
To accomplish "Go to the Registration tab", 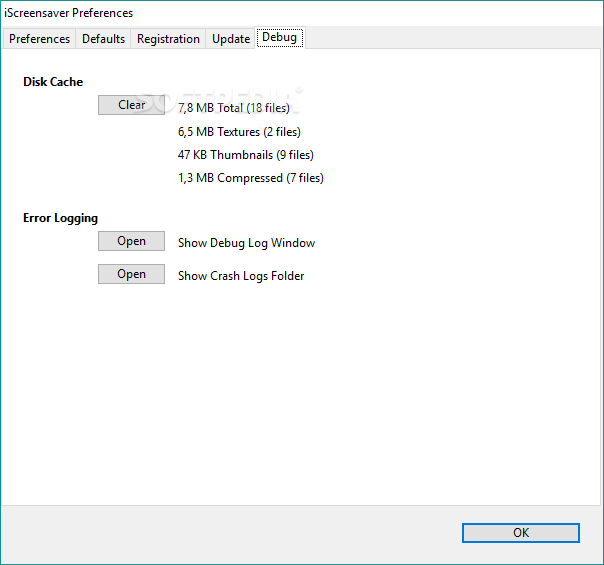I will pyautogui.click(x=168, y=39).
